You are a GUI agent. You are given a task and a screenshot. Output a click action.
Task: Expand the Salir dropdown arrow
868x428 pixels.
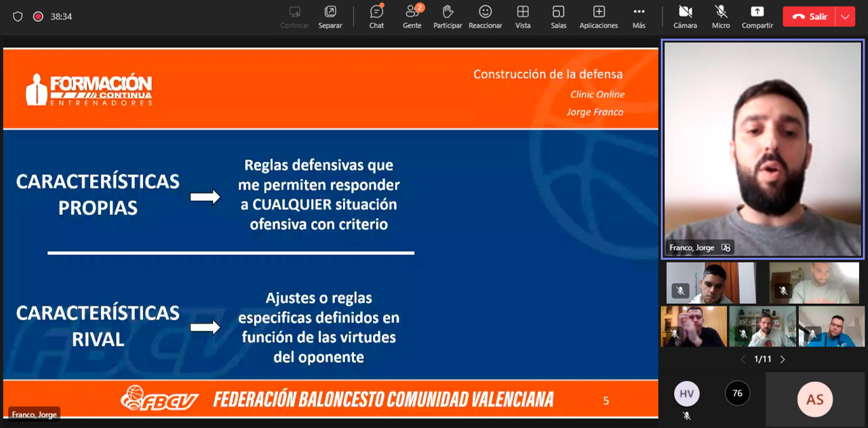tap(846, 17)
